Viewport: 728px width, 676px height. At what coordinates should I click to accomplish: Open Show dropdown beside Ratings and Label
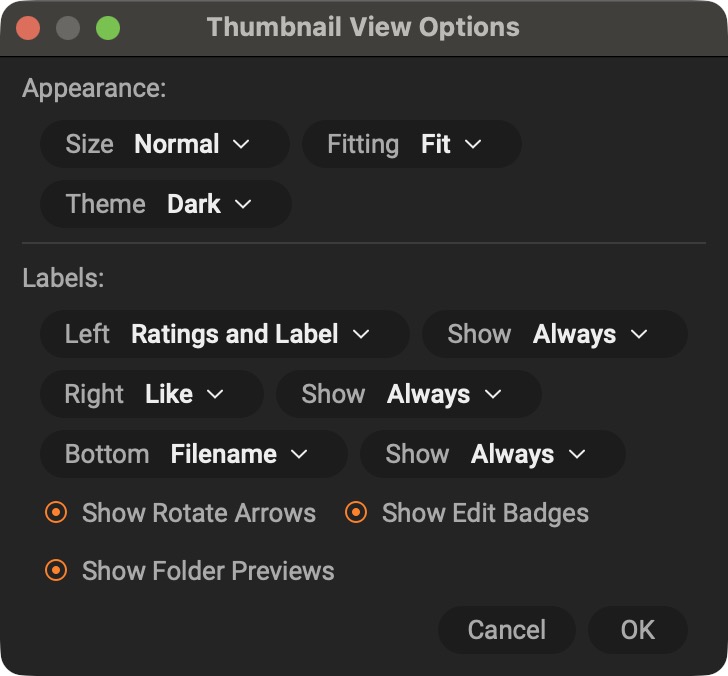554,334
